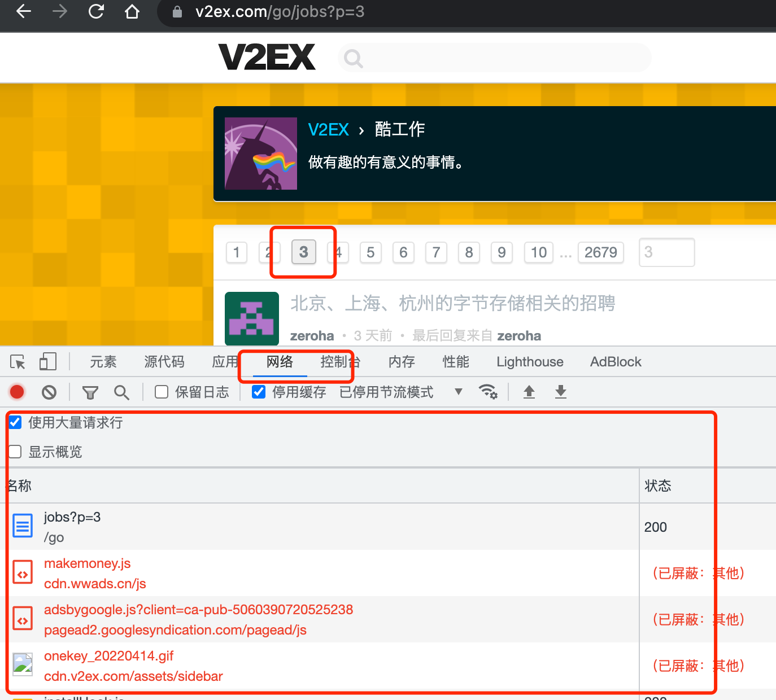The height and width of the screenshot is (700, 776).
Task: Click the script icon beside makemoney.js
Action: pos(23,573)
